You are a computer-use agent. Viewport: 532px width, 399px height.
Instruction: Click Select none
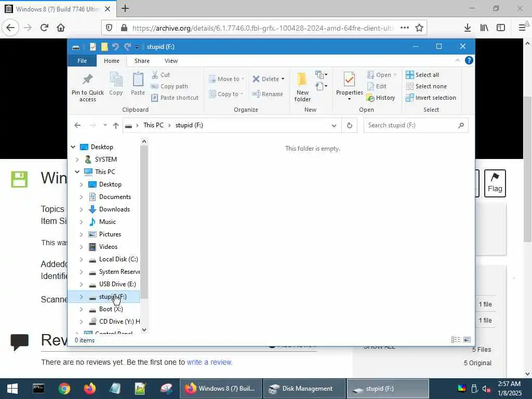(x=427, y=86)
